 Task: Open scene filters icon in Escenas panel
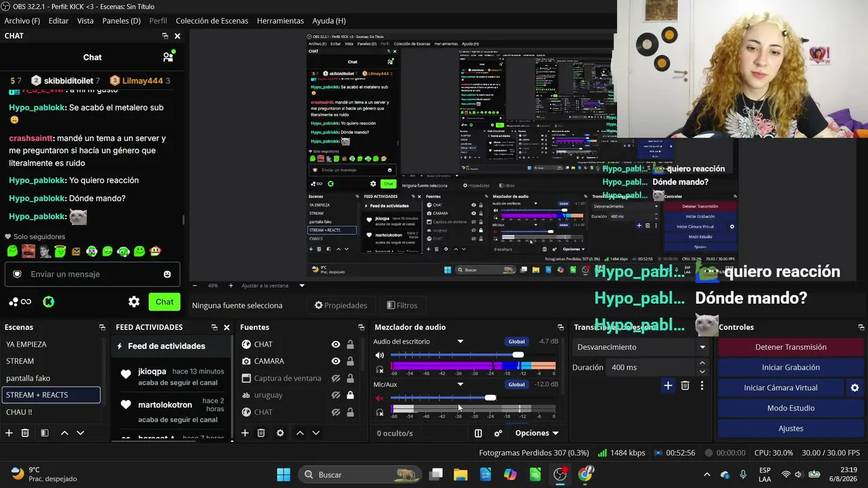pos(44,433)
